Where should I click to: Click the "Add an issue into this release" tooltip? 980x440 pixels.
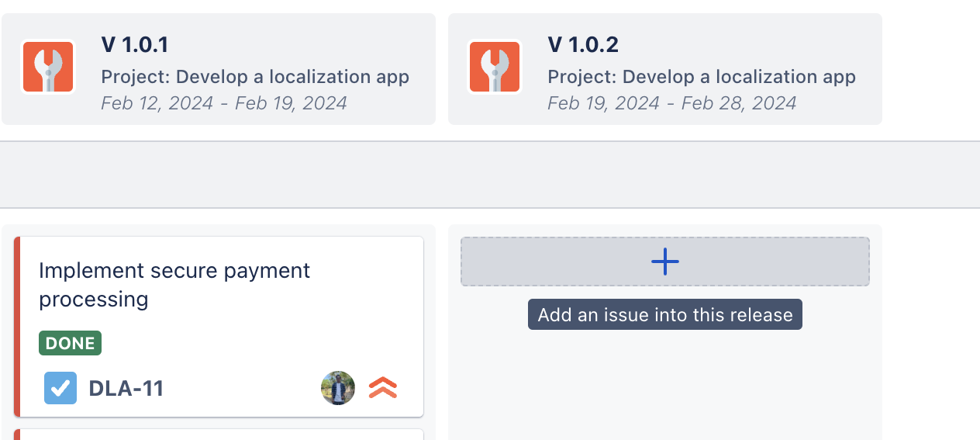point(664,315)
